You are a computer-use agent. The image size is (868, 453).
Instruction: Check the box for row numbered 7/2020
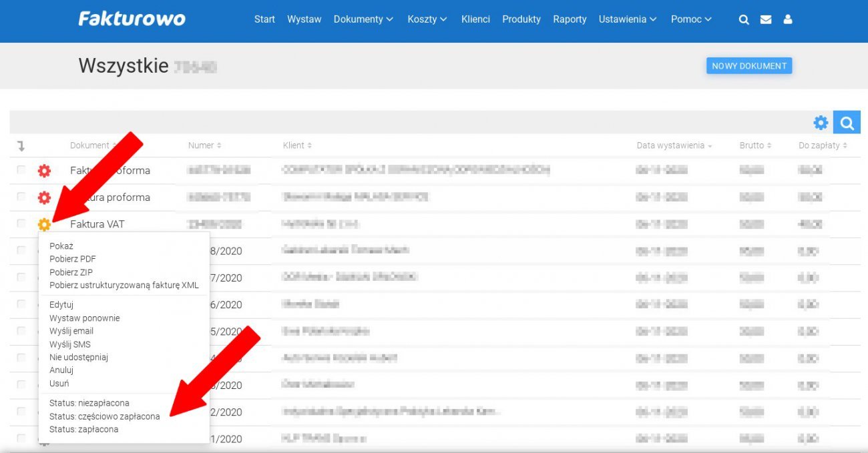[21, 277]
